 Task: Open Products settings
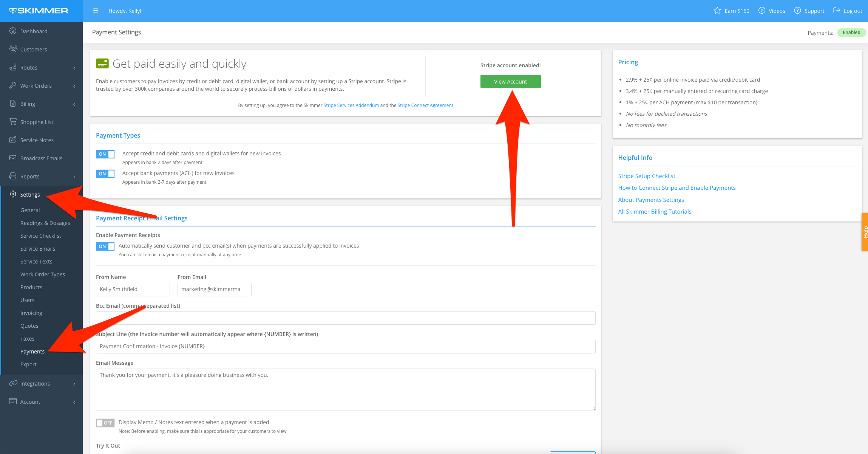pyautogui.click(x=31, y=287)
